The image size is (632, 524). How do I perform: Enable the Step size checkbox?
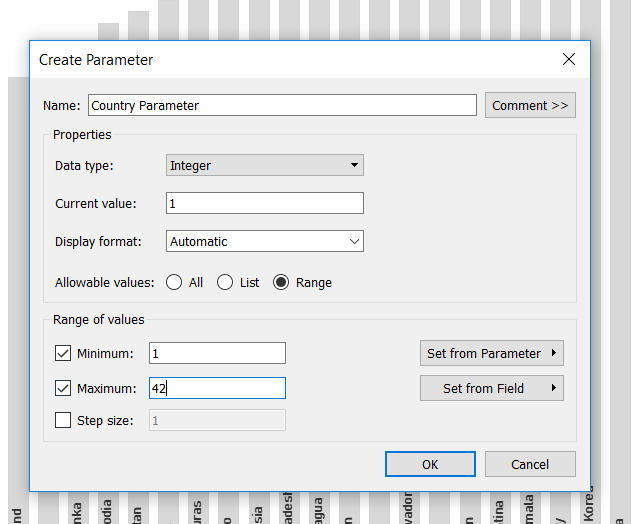click(x=64, y=421)
